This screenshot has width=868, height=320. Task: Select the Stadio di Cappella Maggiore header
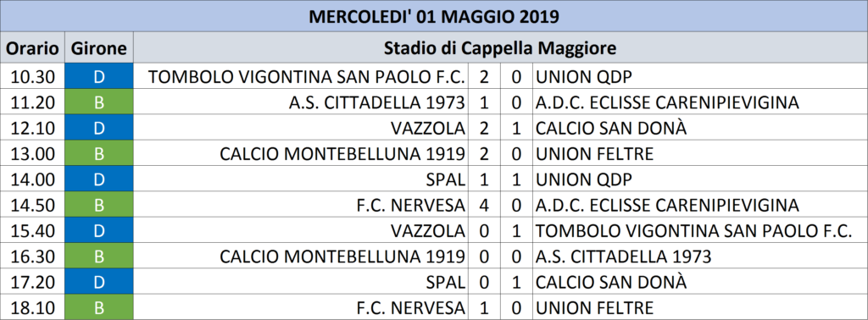coord(500,48)
